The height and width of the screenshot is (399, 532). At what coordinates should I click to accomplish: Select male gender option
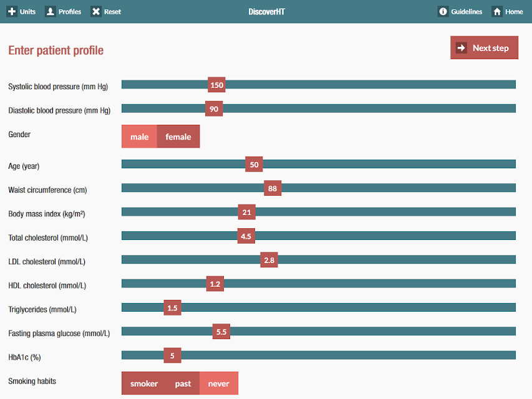(x=140, y=137)
